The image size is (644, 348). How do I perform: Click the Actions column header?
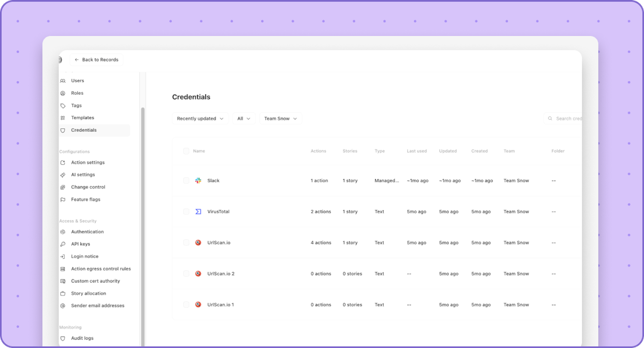pyautogui.click(x=318, y=151)
